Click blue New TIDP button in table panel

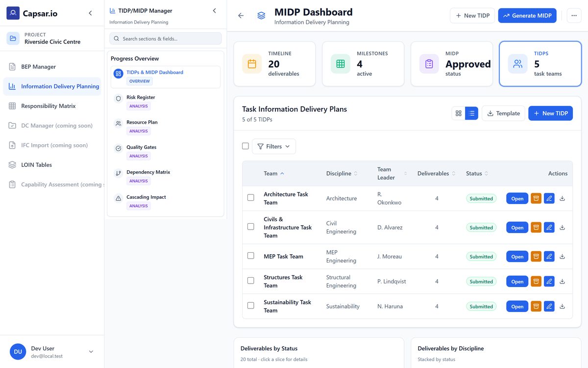click(550, 113)
